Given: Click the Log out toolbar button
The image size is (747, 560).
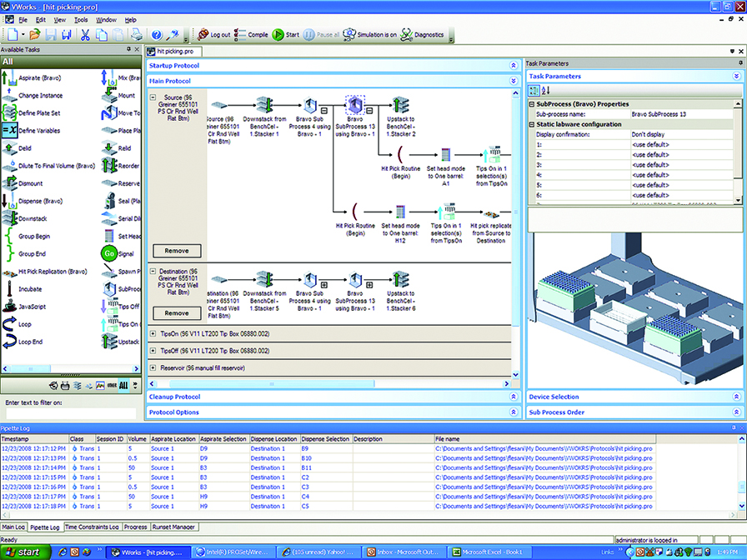Looking at the screenshot, I should [x=213, y=35].
